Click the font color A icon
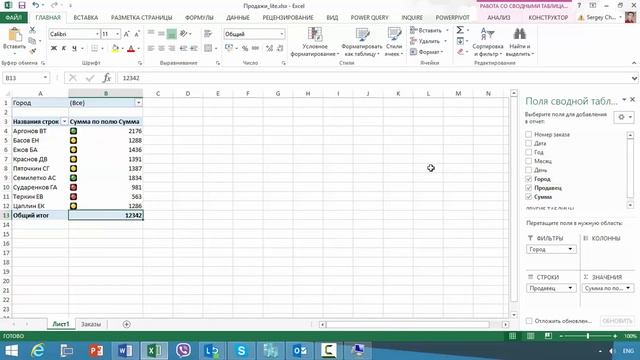The width and height of the screenshot is (640, 360). [x=131, y=49]
